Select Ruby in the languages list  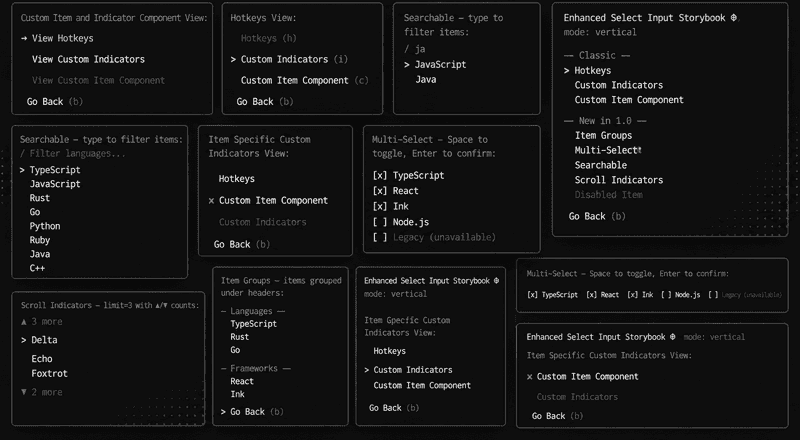tap(39, 240)
